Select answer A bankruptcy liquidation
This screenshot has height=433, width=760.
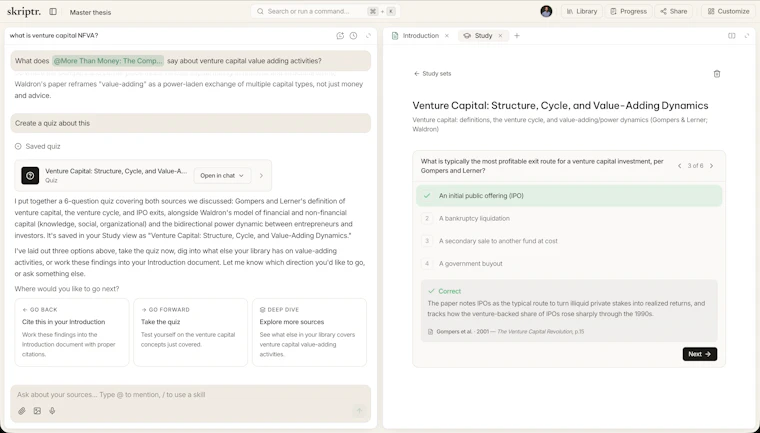pyautogui.click(x=569, y=218)
